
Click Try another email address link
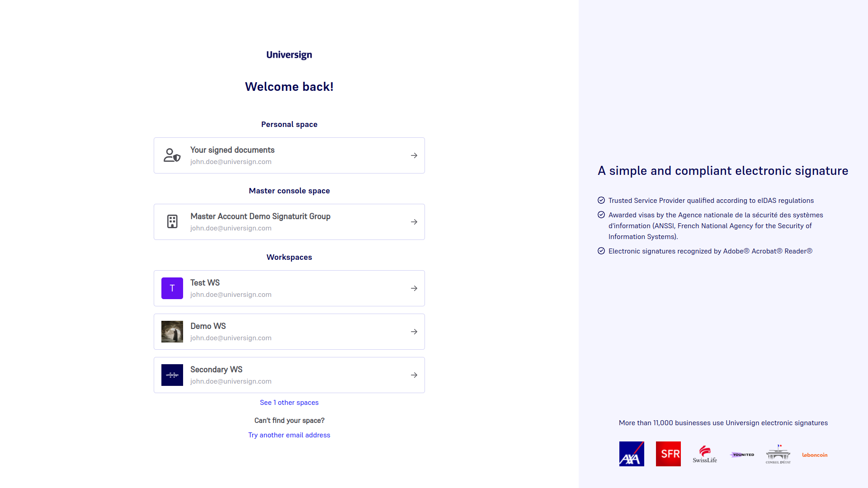tap(289, 435)
